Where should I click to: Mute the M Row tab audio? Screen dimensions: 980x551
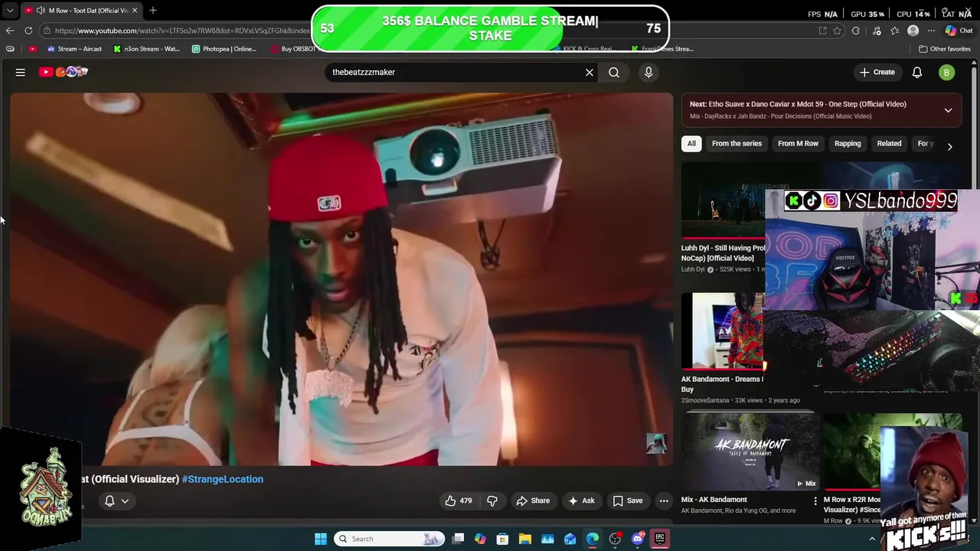click(40, 11)
